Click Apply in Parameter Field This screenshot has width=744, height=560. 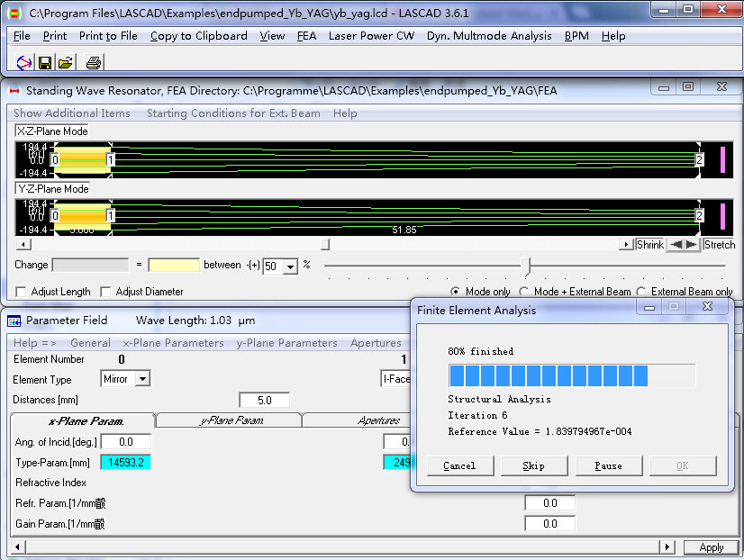[x=712, y=547]
